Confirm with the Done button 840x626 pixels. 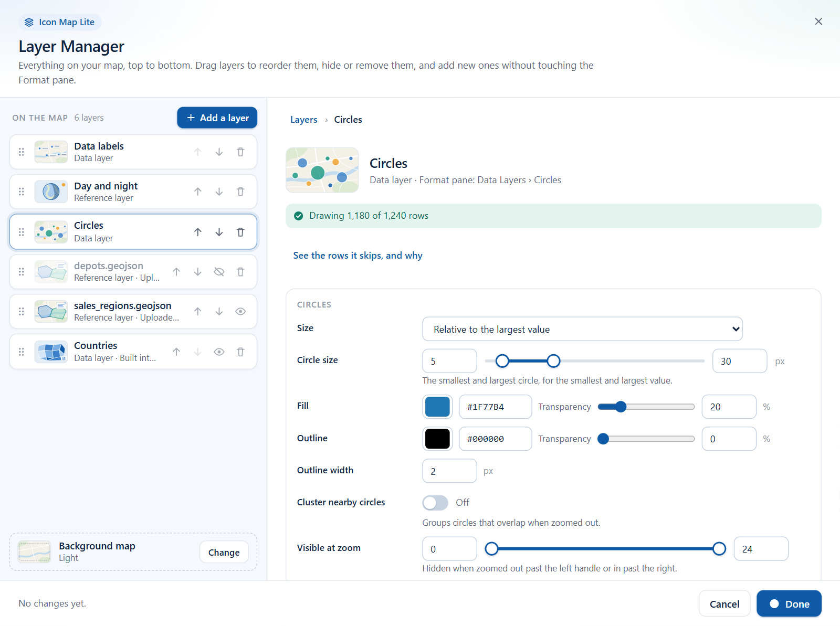[789, 604]
